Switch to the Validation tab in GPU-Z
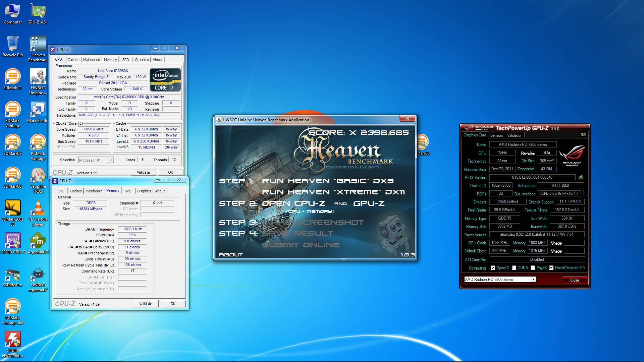This screenshot has height=362, width=644. point(515,135)
